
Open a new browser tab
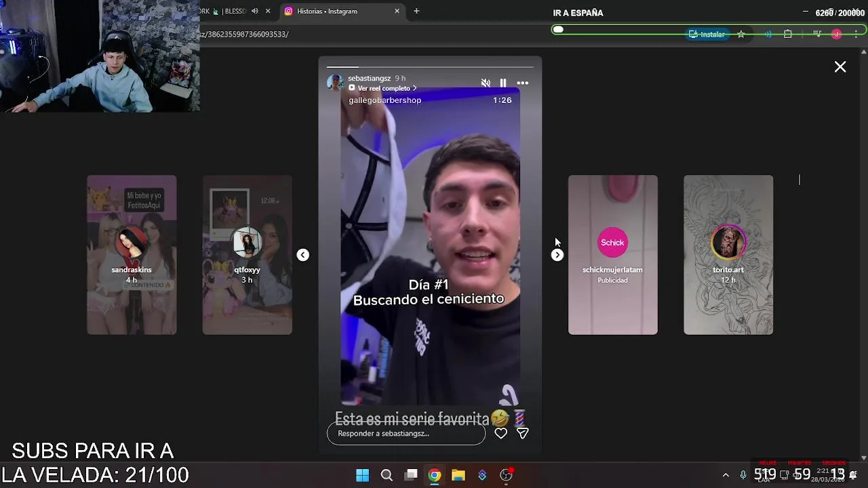[416, 11]
